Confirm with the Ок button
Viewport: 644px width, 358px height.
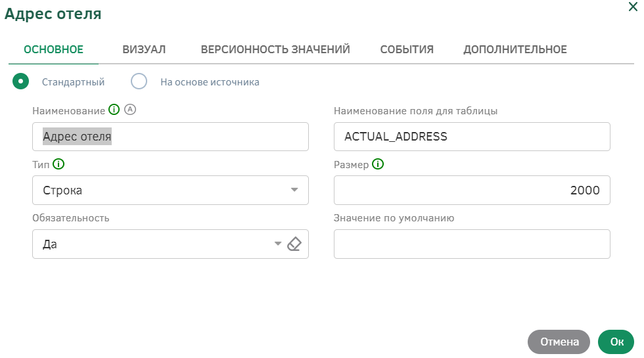pyautogui.click(x=616, y=342)
